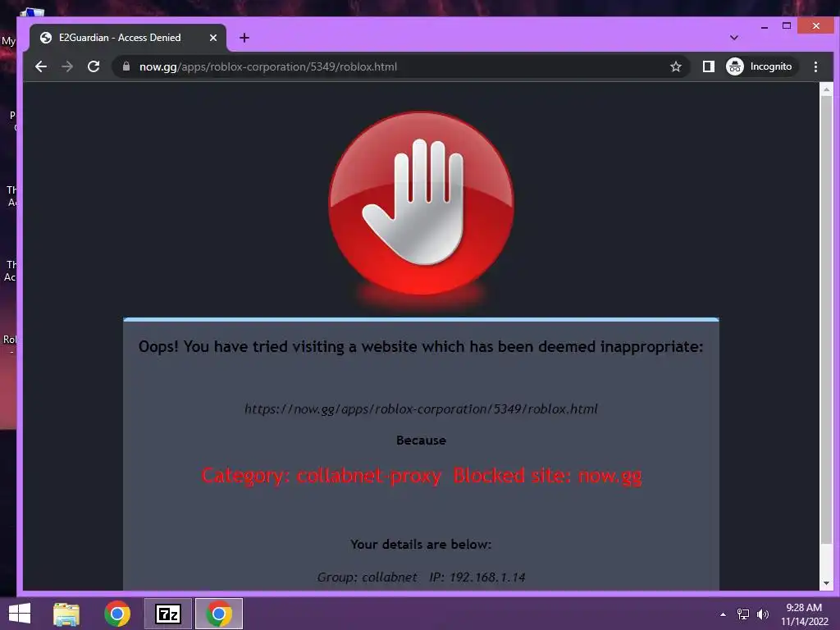Open the side panel icon in Chrome toolbar
Screen dimensions: 840x630
pos(708,66)
